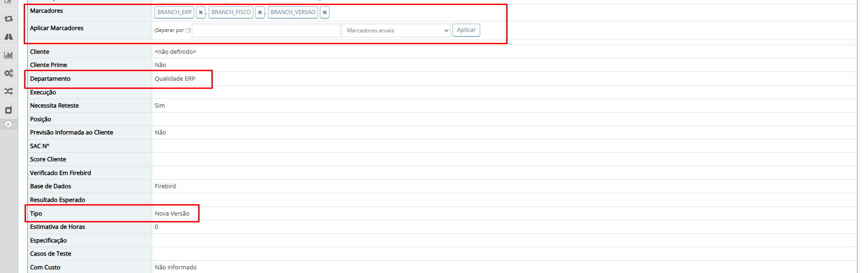Open the Summary bar chart icon

click(x=9, y=55)
